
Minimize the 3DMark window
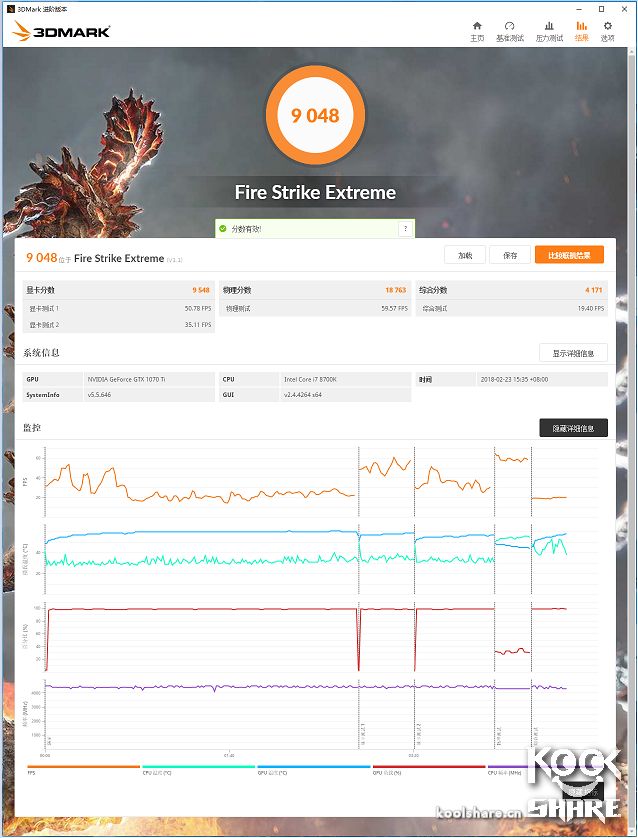[x=579, y=9]
